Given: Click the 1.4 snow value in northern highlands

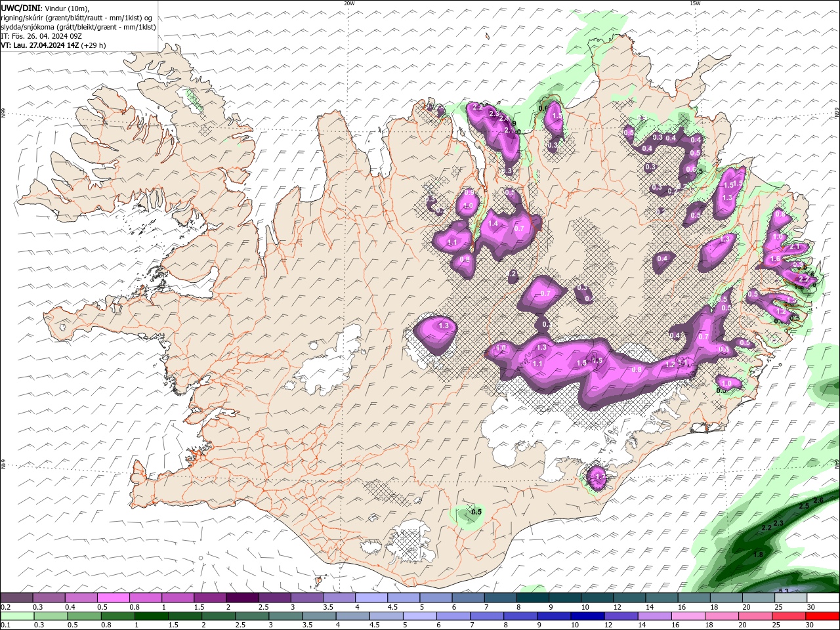Looking at the screenshot, I should 493,224.
